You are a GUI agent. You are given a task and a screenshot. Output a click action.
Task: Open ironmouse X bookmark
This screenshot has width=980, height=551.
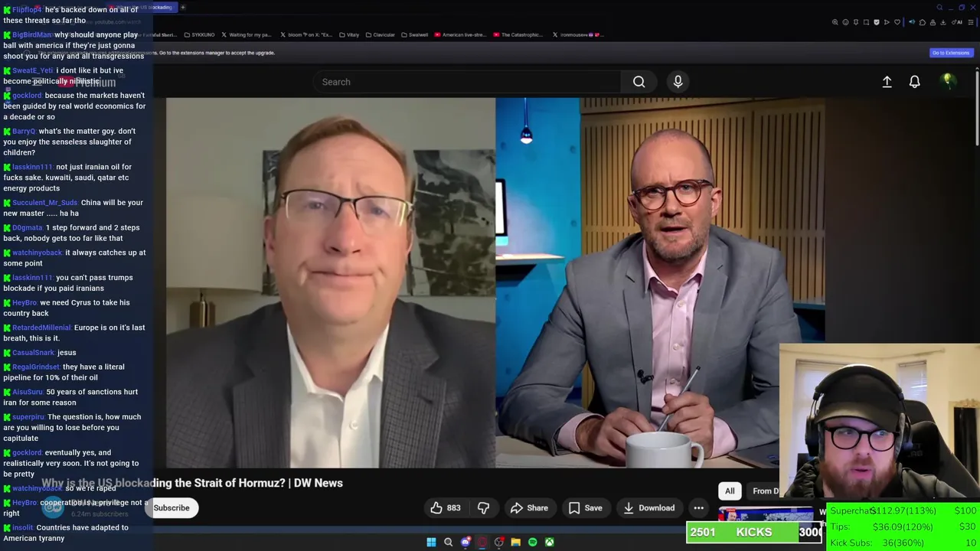tap(577, 34)
